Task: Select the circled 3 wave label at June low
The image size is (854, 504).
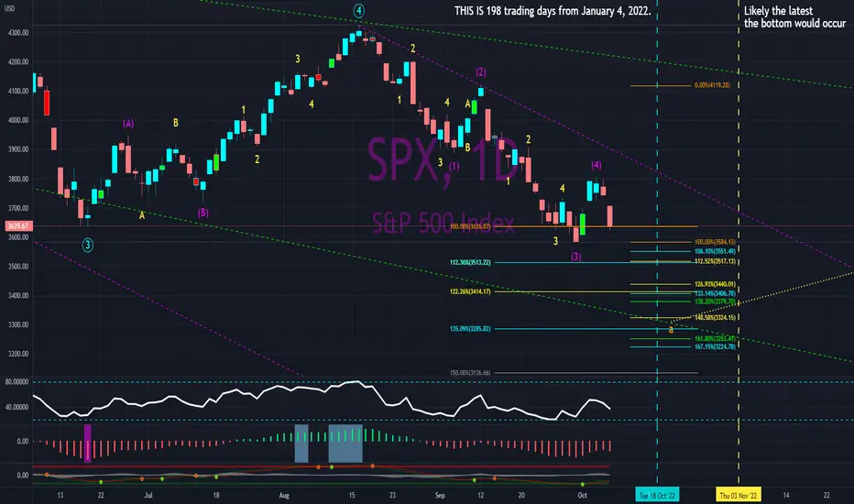Action: point(87,246)
